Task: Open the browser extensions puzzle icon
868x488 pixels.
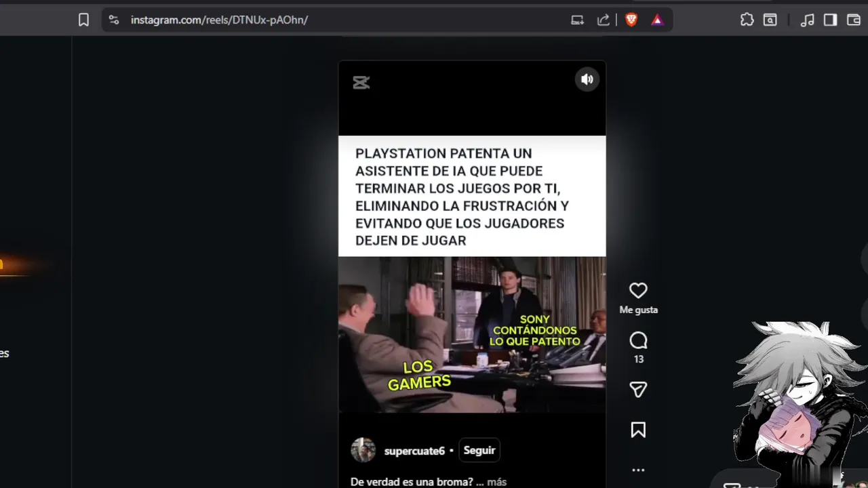Action: (x=747, y=20)
